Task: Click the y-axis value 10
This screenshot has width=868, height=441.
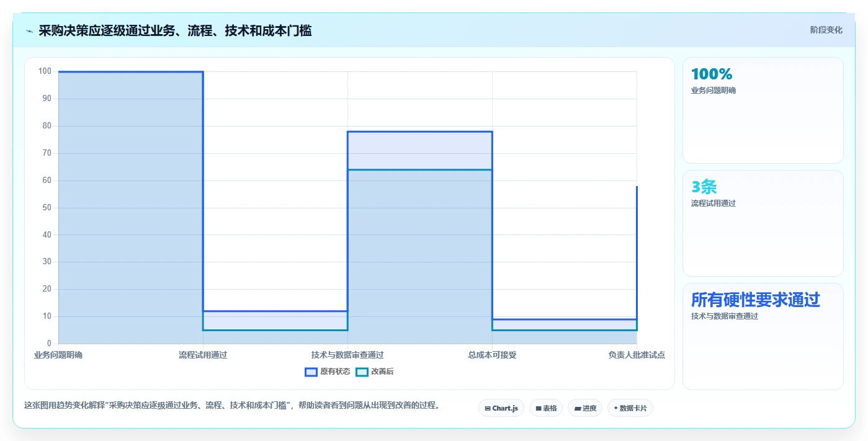Action: click(x=47, y=316)
